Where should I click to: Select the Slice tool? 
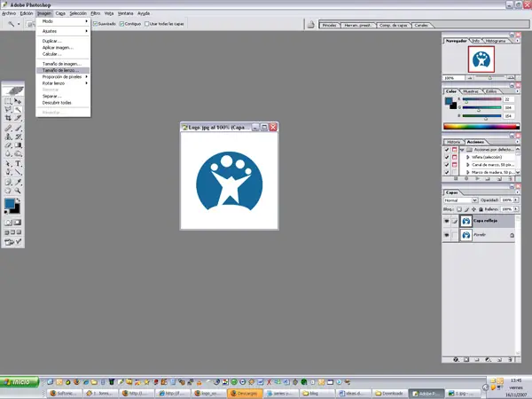tap(18, 118)
